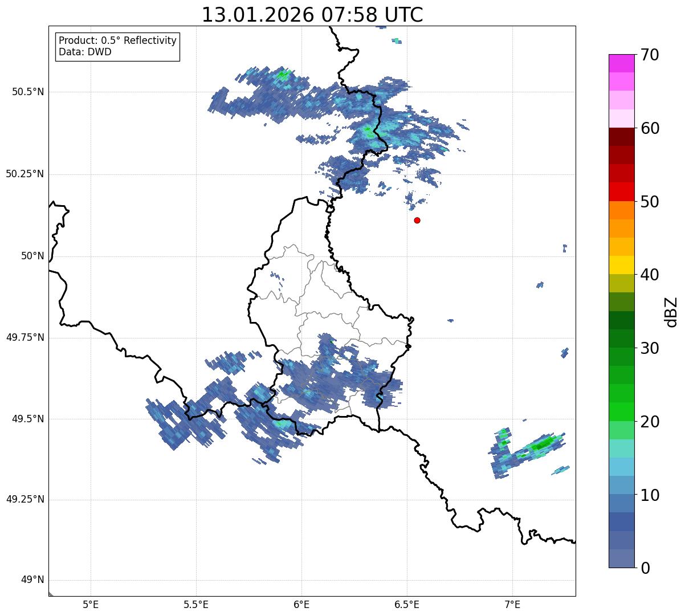Click the colorbar 70 tick label
This screenshot has height=616, width=685.
[650, 55]
